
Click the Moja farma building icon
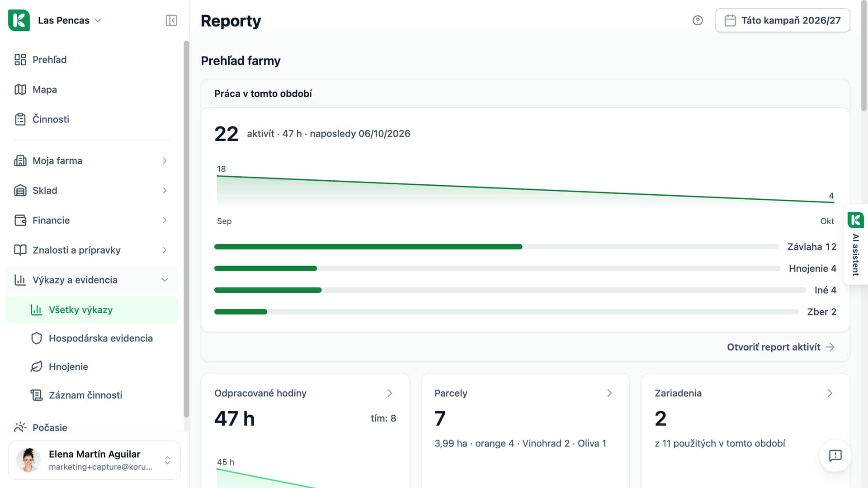(x=20, y=161)
